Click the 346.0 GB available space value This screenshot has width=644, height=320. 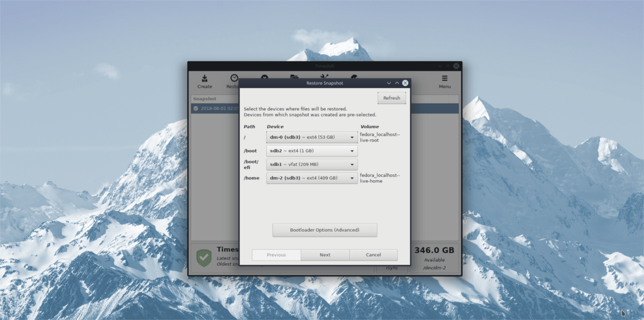coord(434,250)
